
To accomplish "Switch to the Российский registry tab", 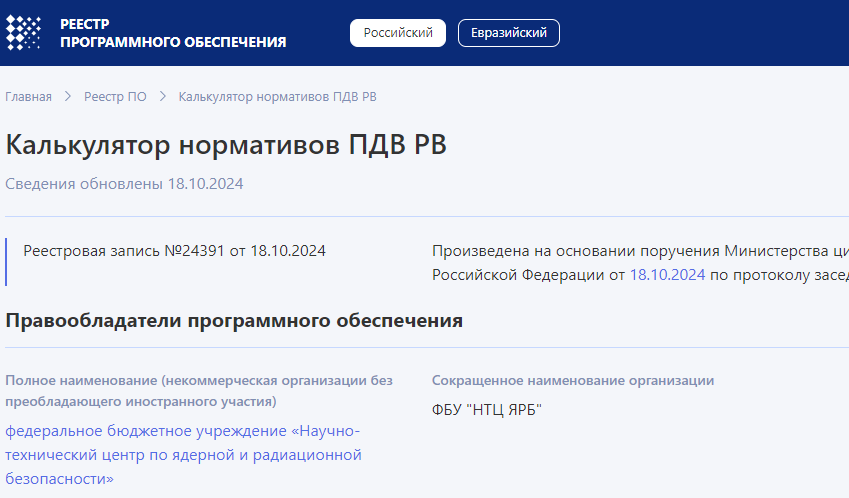I will pos(397,33).
